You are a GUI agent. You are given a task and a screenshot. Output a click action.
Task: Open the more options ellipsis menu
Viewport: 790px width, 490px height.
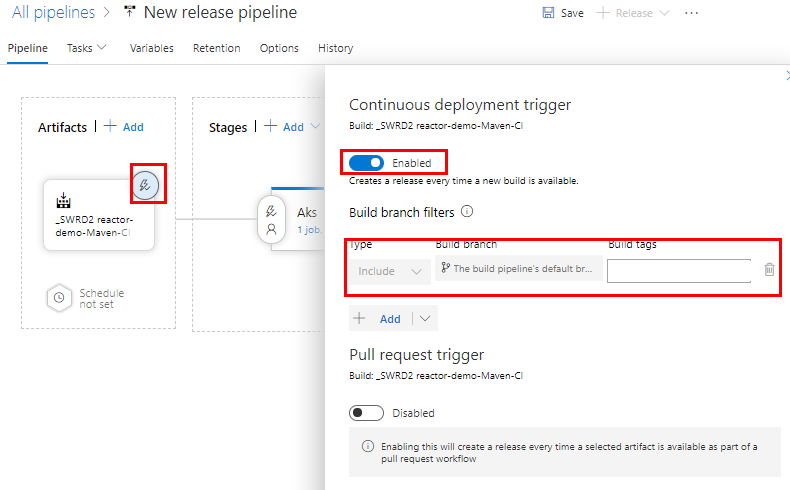692,13
